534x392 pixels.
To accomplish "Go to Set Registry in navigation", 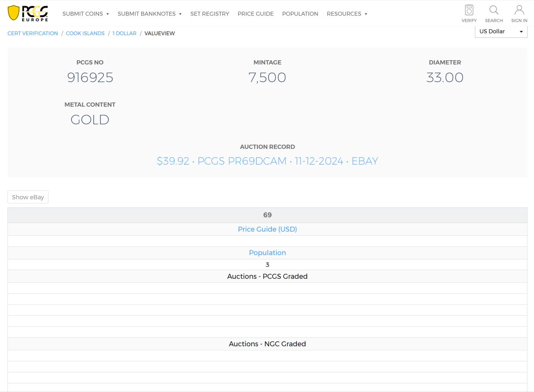I will pyautogui.click(x=210, y=14).
